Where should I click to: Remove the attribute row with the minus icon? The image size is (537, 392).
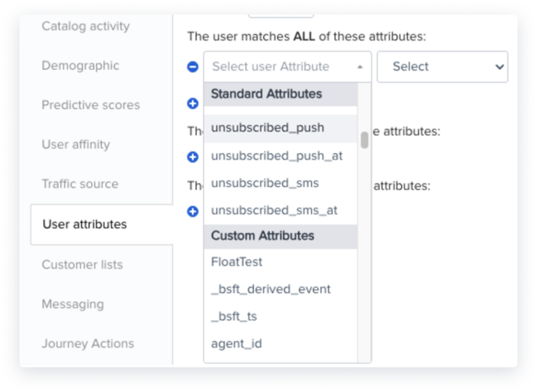pos(193,66)
